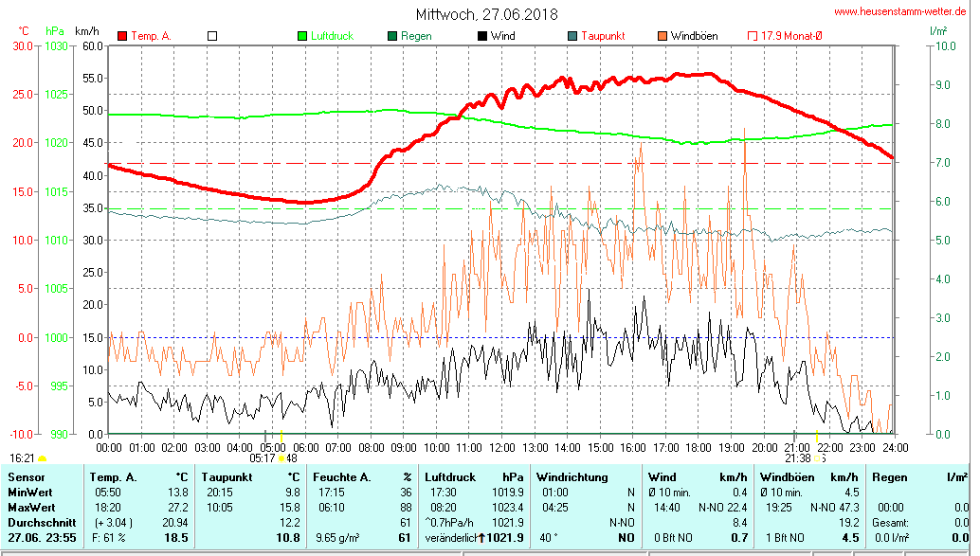This screenshot has width=980, height=556.
Task: Select the Luftdruck column header in table
Action: [x=448, y=476]
